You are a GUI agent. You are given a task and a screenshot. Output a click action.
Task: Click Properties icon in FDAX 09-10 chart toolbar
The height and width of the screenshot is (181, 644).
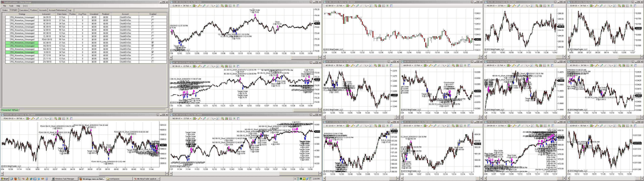tap(71, 118)
